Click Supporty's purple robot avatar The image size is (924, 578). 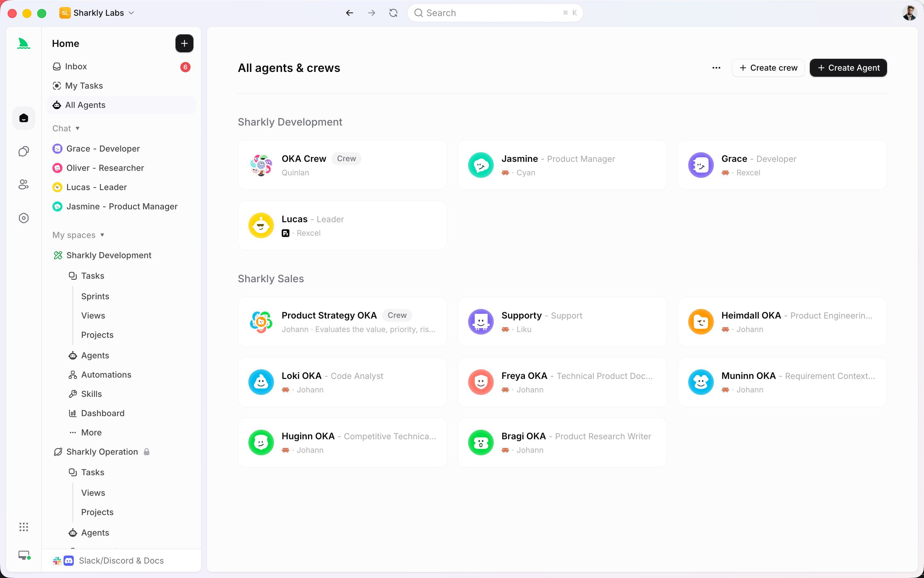tap(481, 322)
